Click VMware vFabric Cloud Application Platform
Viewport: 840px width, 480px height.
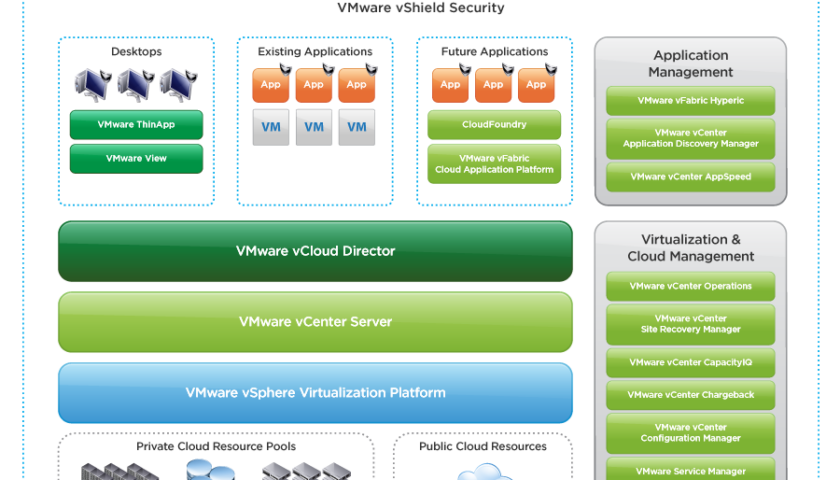[x=494, y=164]
